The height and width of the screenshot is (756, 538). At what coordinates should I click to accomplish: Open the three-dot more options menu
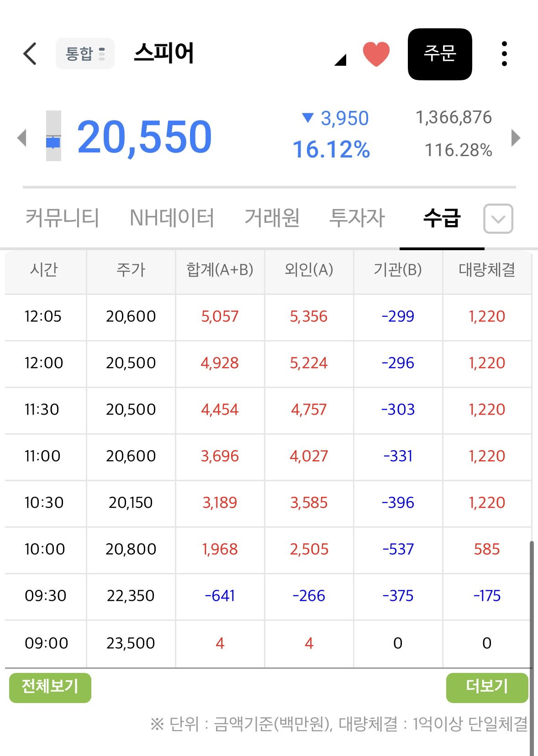(x=504, y=54)
